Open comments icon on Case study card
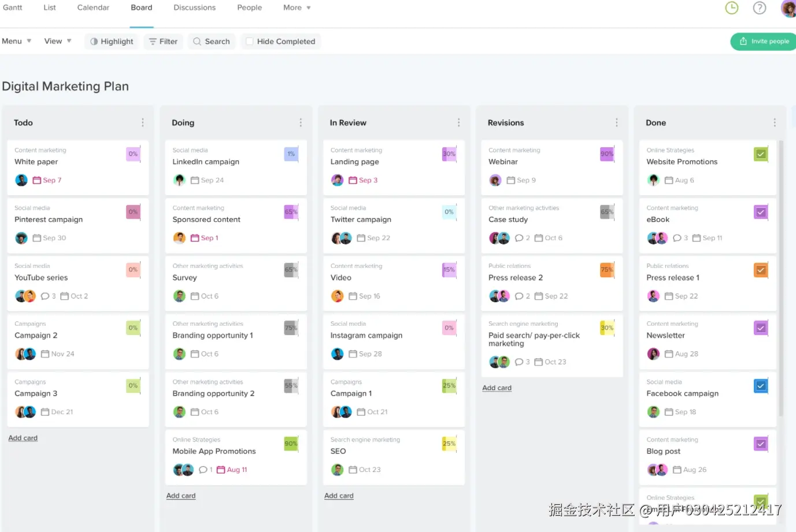796x532 pixels. 519,238
